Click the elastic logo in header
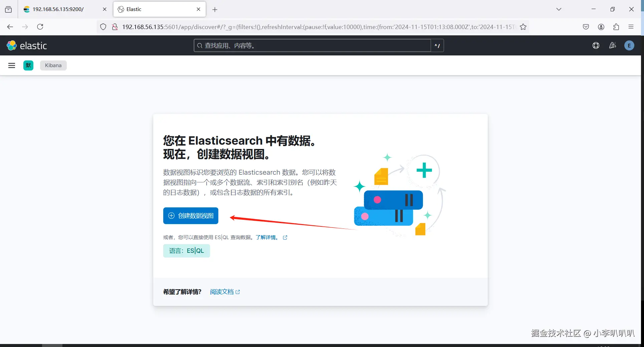 [x=27, y=45]
